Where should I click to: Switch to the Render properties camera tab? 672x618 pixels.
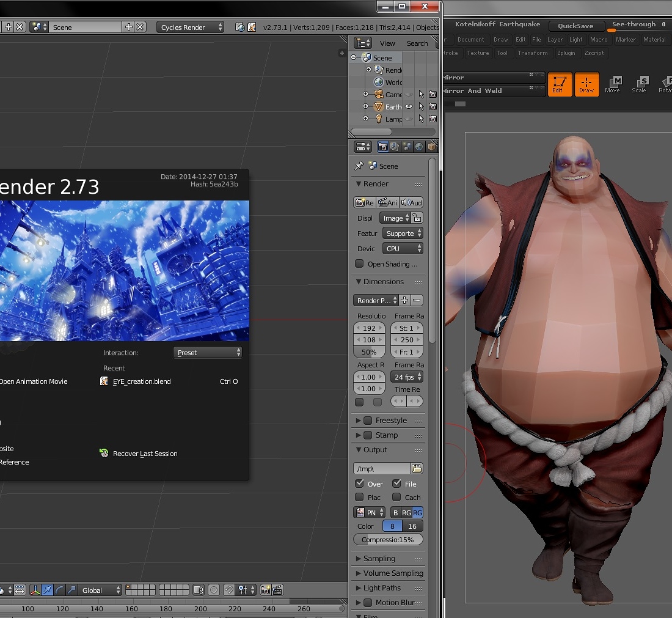[382, 147]
